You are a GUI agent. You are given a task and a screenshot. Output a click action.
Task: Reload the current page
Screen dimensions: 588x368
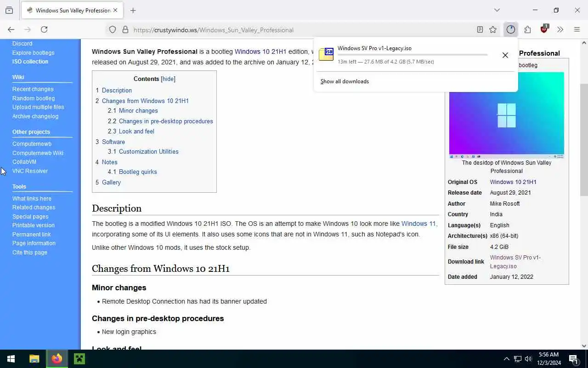click(44, 29)
